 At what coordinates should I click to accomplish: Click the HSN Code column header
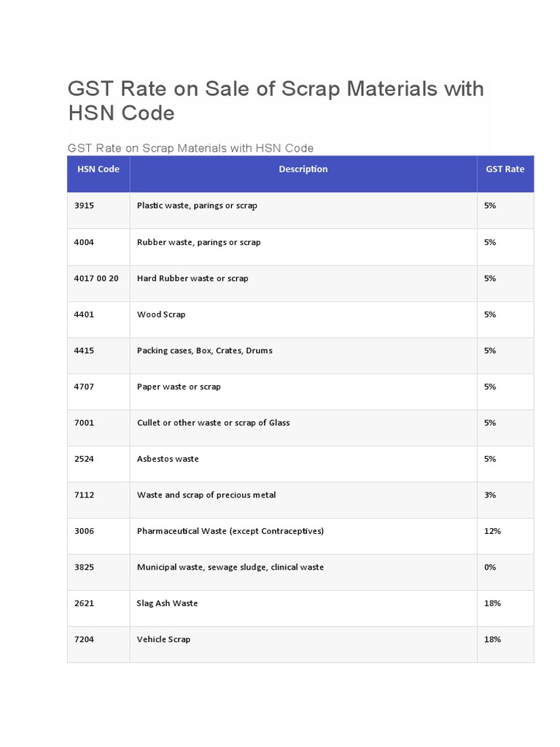pos(98,169)
